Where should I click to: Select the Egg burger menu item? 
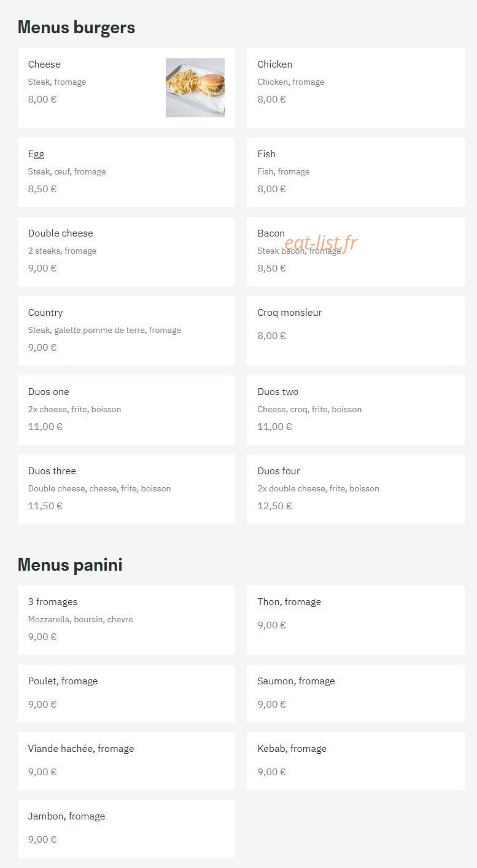pyautogui.click(x=126, y=172)
